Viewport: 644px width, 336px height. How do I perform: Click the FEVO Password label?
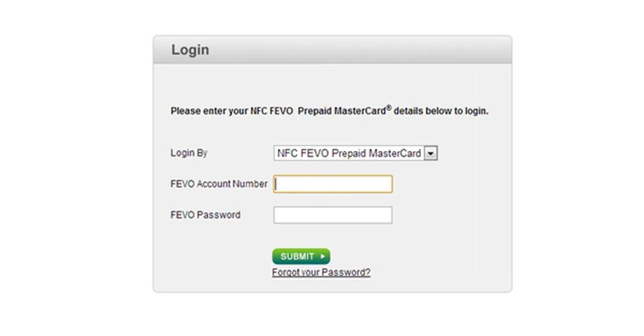pos(205,215)
